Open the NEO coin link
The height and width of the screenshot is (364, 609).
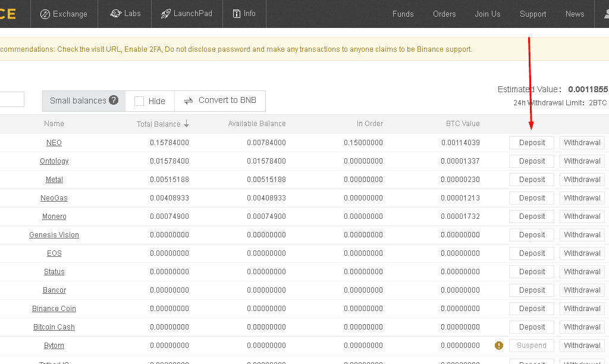54,143
